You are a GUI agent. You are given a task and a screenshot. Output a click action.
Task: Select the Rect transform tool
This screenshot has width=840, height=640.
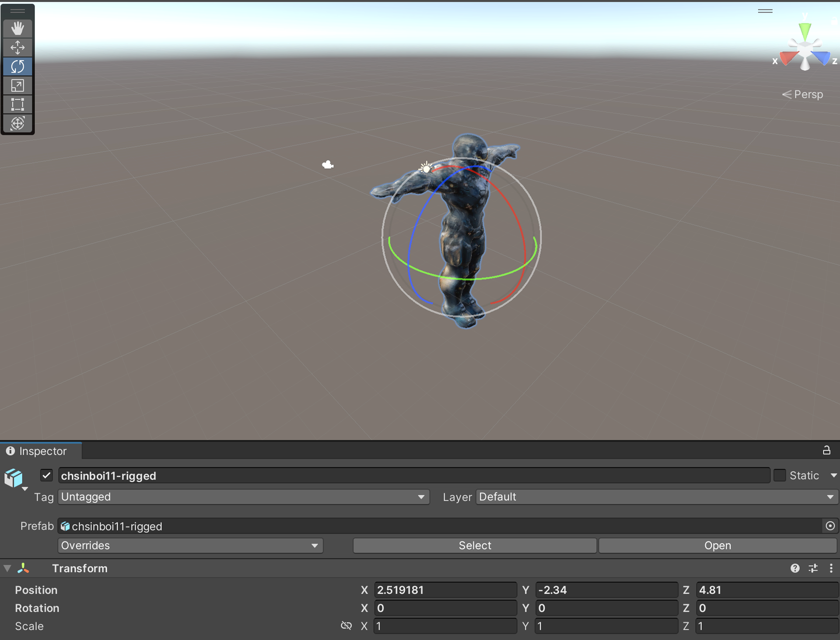17,104
